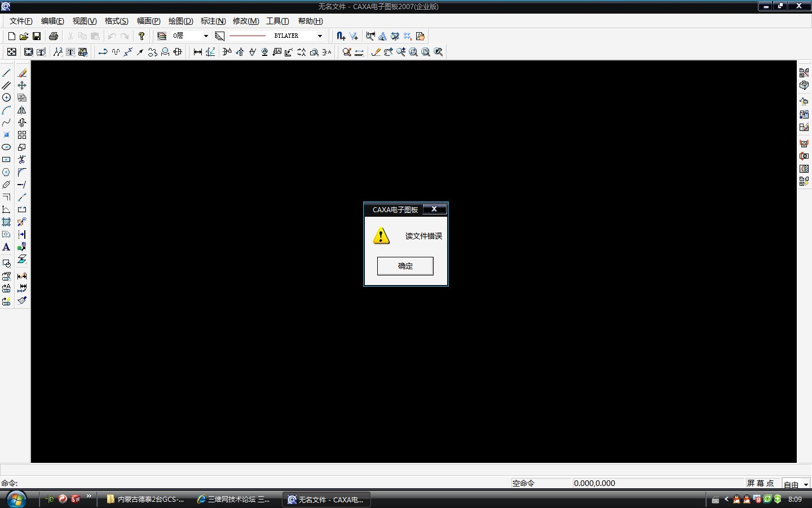Expand the 0层 layer dropdown
This screenshot has width=812, height=508.
click(x=206, y=36)
